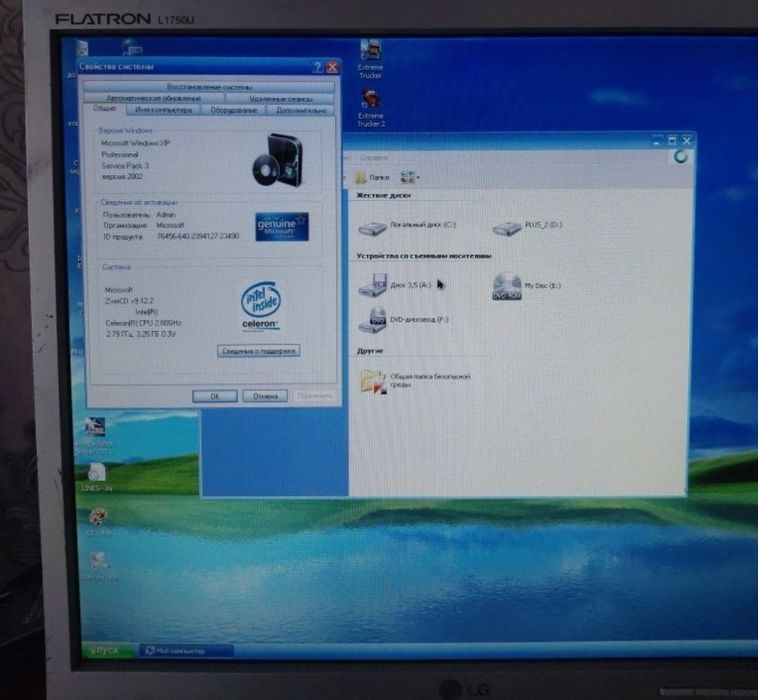Switch to the Удаленные сеансы tab
Screen dimensions: 758x700
(280, 99)
